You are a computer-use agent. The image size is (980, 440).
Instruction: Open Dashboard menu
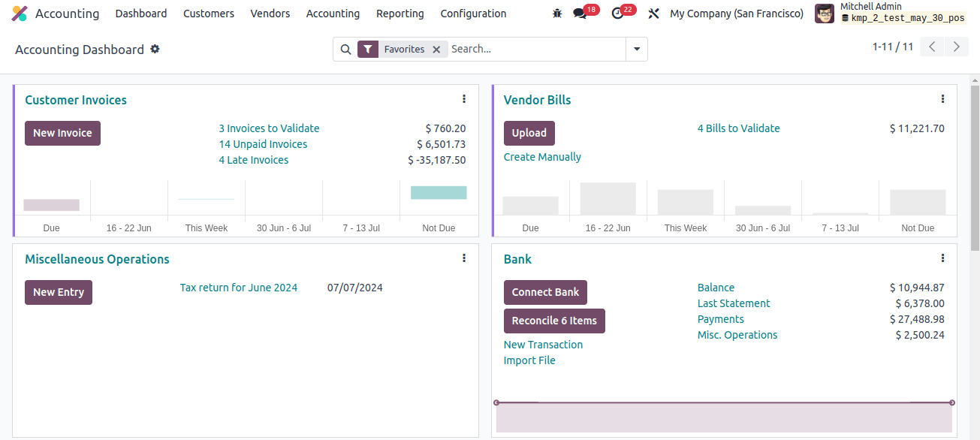141,14
